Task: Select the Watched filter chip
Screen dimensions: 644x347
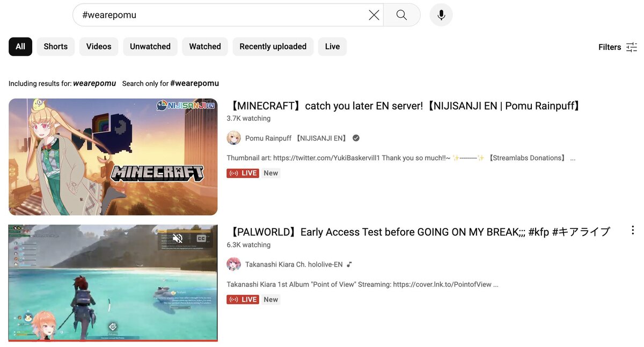Action: pos(205,47)
